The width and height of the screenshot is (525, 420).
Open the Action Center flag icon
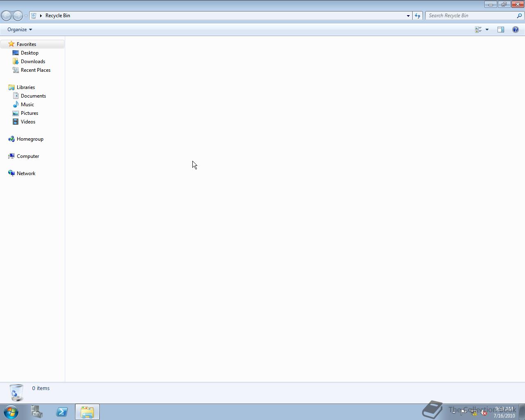pos(463,413)
